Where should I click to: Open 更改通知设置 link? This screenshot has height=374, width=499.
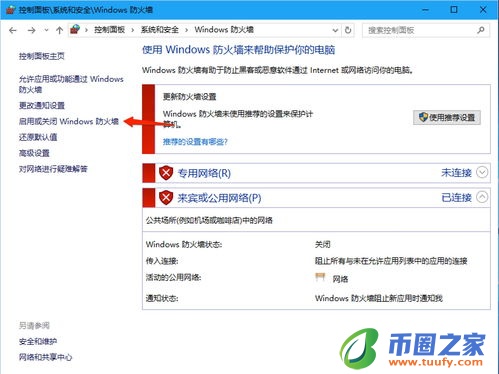(x=42, y=106)
